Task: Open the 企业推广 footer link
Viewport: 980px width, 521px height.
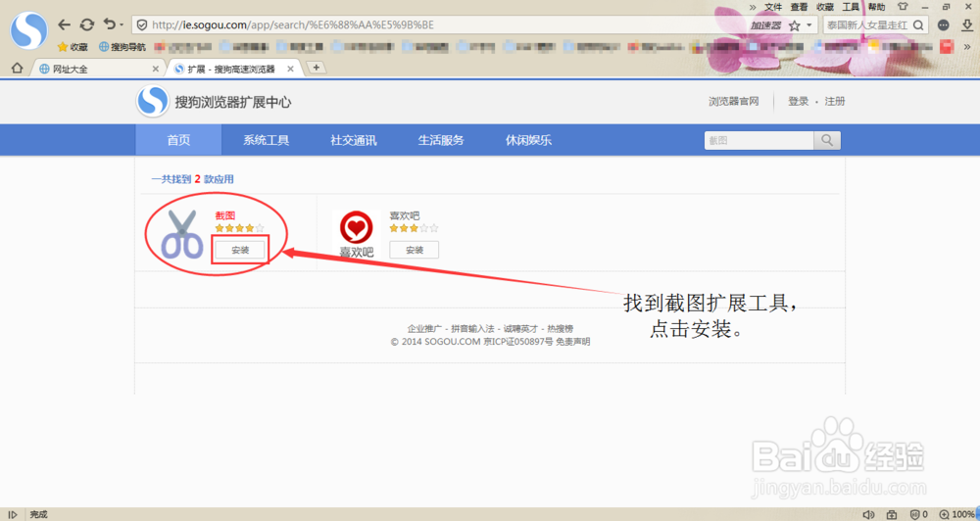Action: 424,329
